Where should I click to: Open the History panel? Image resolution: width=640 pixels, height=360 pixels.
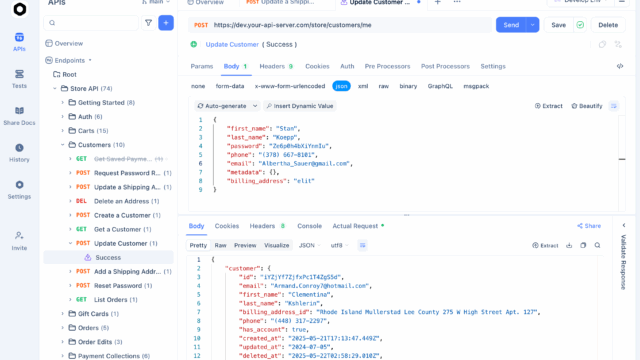tap(19, 153)
